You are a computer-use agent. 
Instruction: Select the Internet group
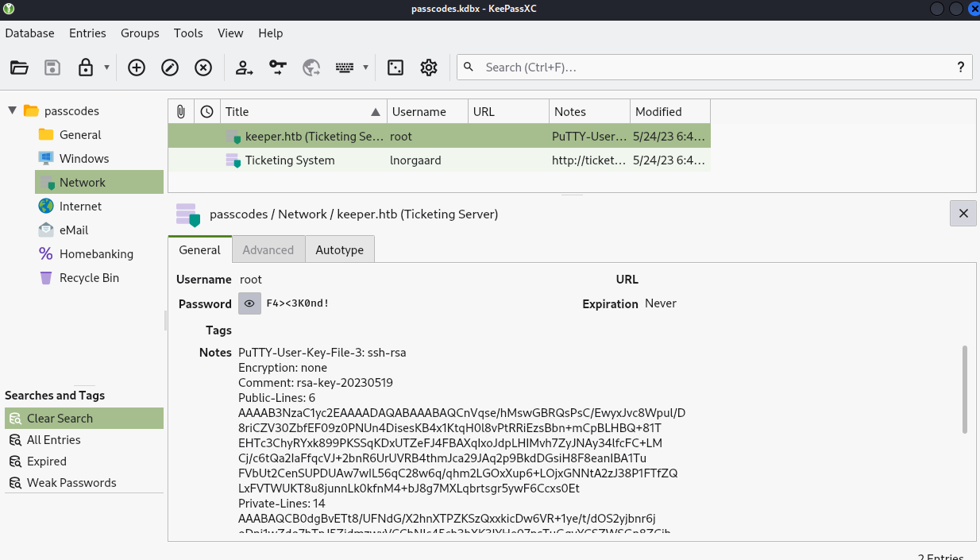[x=80, y=207]
